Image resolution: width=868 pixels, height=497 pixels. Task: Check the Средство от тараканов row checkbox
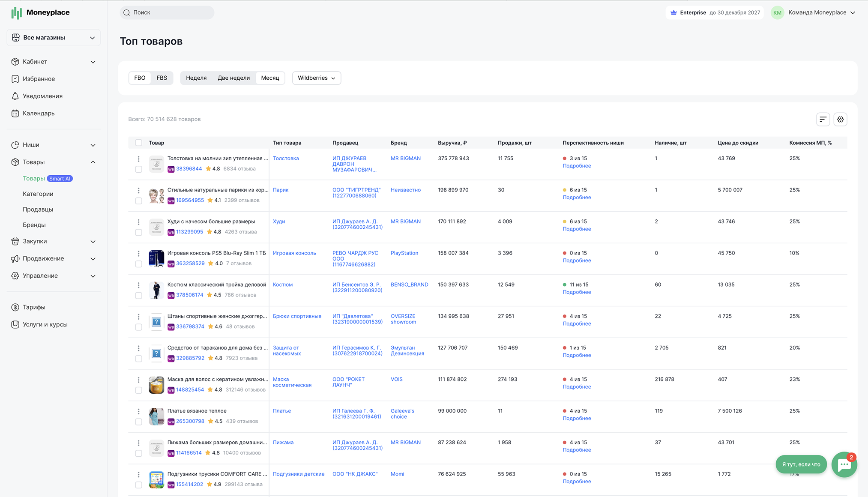coord(138,359)
